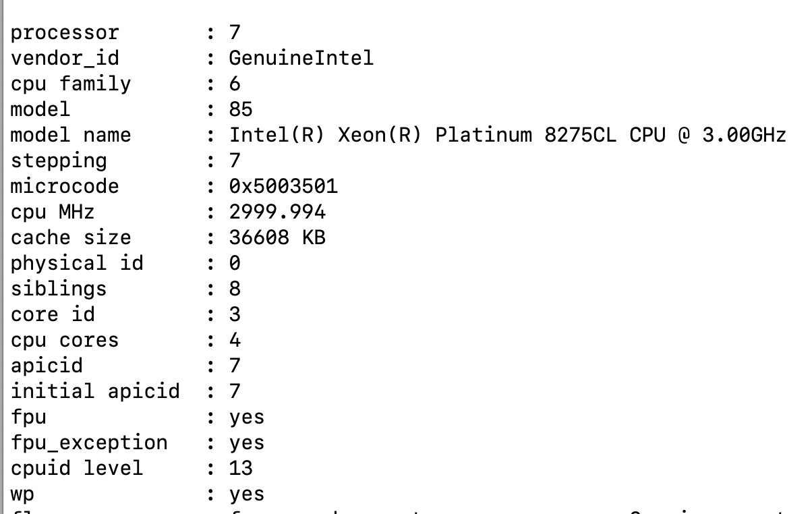The image size is (812, 514).
Task: Click the cpu family label
Action: pos(71,84)
